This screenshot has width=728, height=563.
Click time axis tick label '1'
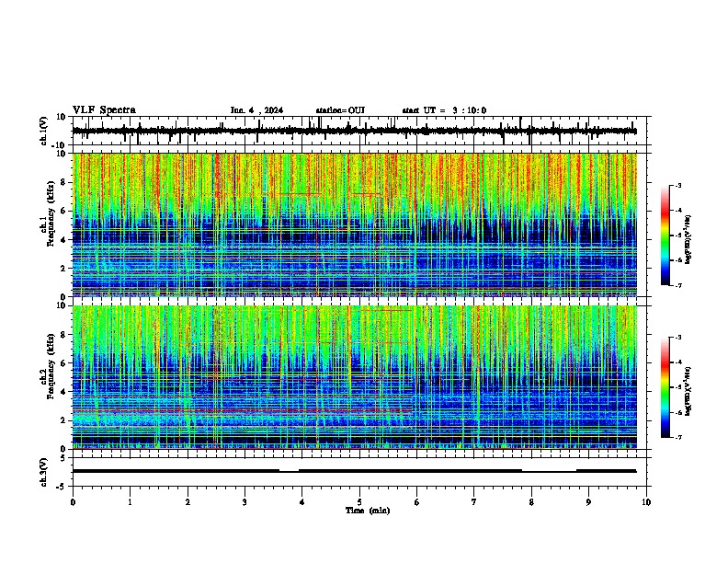coord(130,502)
